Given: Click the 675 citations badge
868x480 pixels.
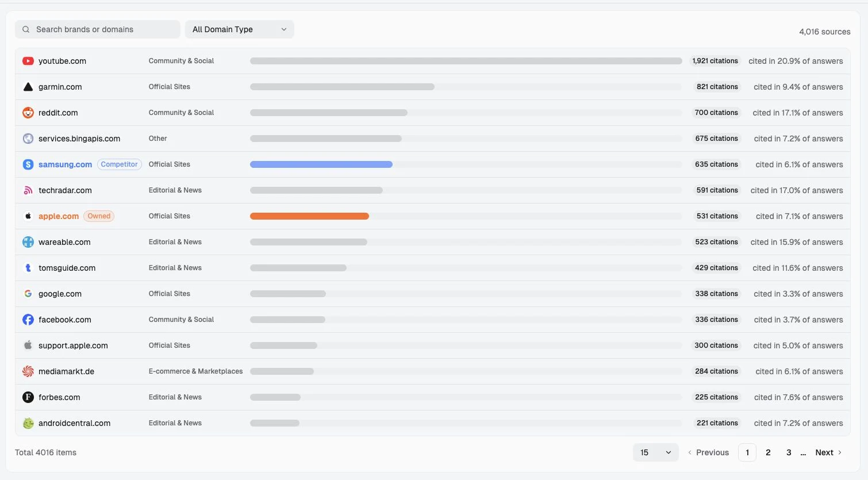Looking at the screenshot, I should (716, 139).
